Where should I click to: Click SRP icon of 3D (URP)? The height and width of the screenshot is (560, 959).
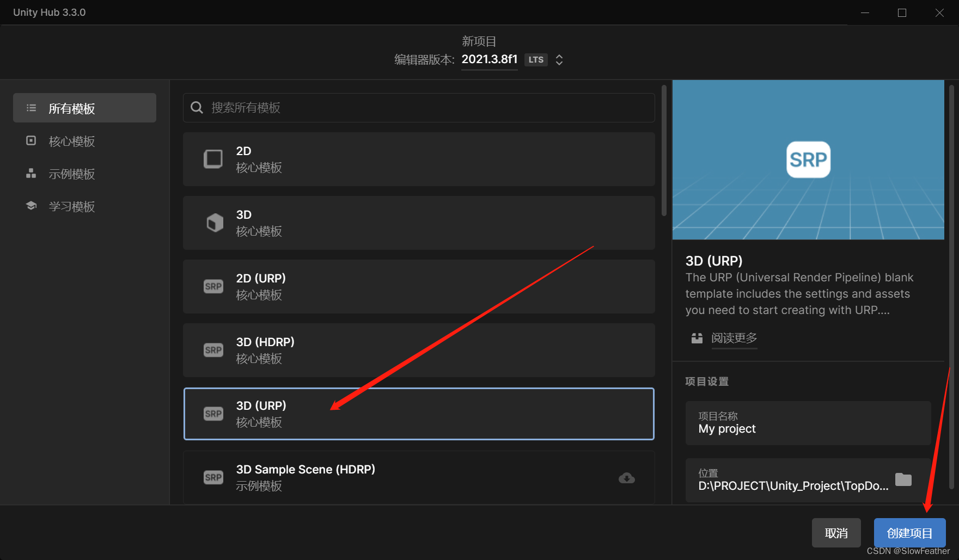(x=213, y=414)
